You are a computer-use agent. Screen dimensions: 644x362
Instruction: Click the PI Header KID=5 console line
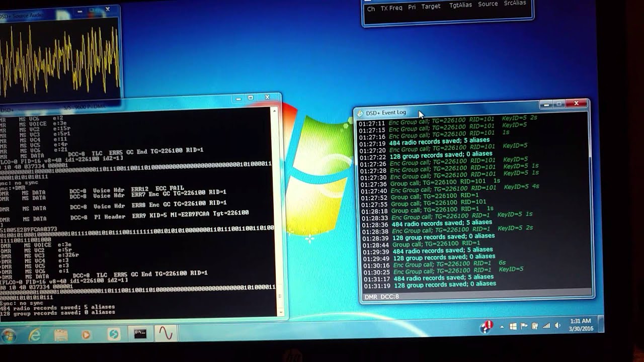coord(124,216)
